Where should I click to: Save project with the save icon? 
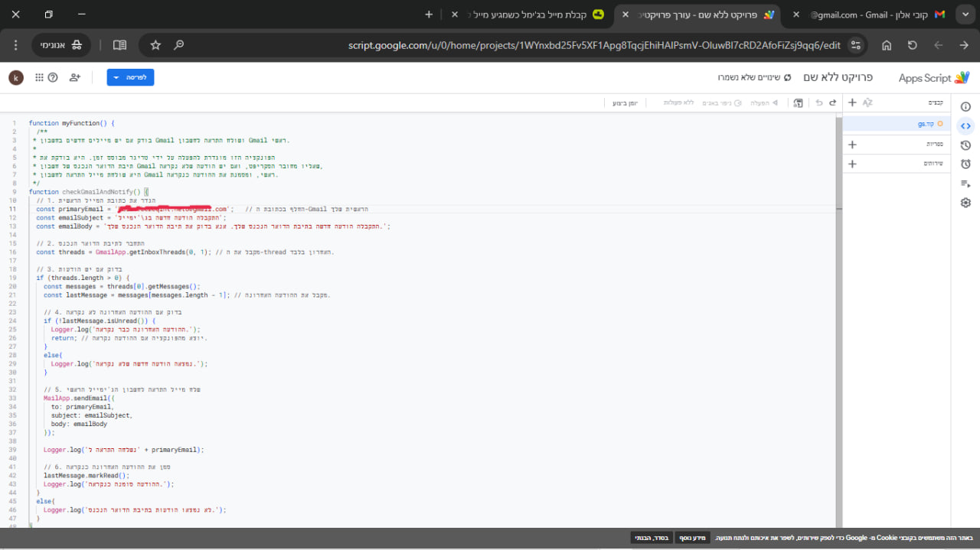coord(799,103)
